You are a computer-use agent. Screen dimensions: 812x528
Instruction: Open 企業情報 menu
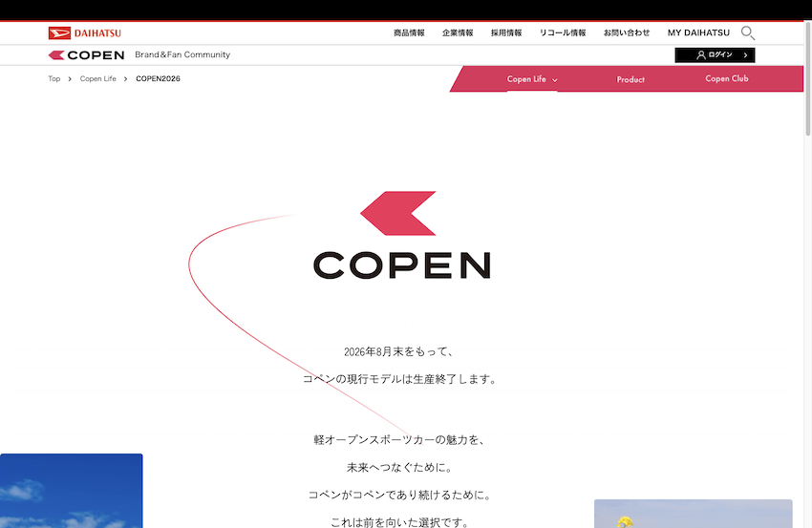[458, 32]
